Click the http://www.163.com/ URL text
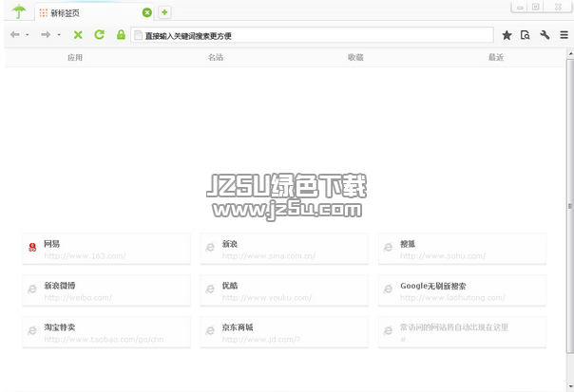This screenshot has width=574, height=392. pos(85,256)
